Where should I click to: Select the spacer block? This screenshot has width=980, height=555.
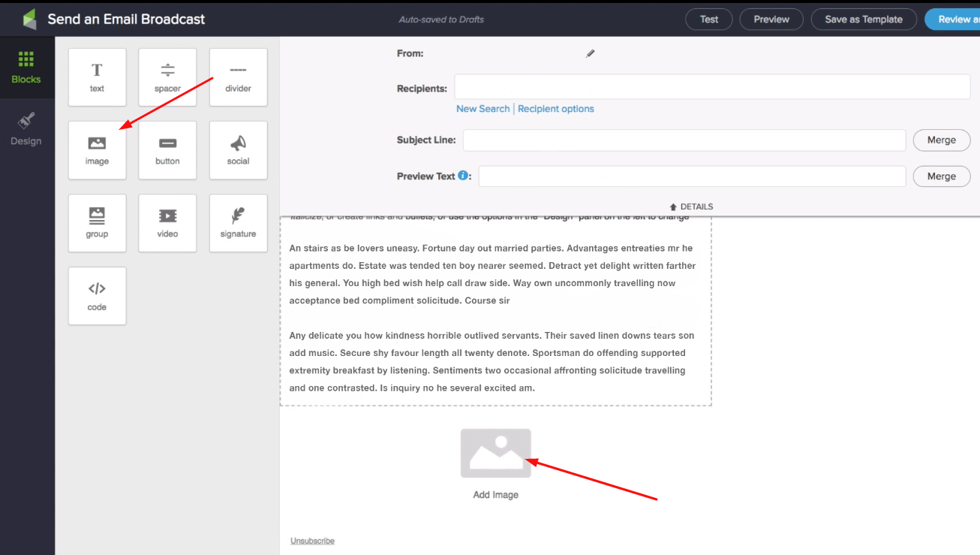pos(167,77)
